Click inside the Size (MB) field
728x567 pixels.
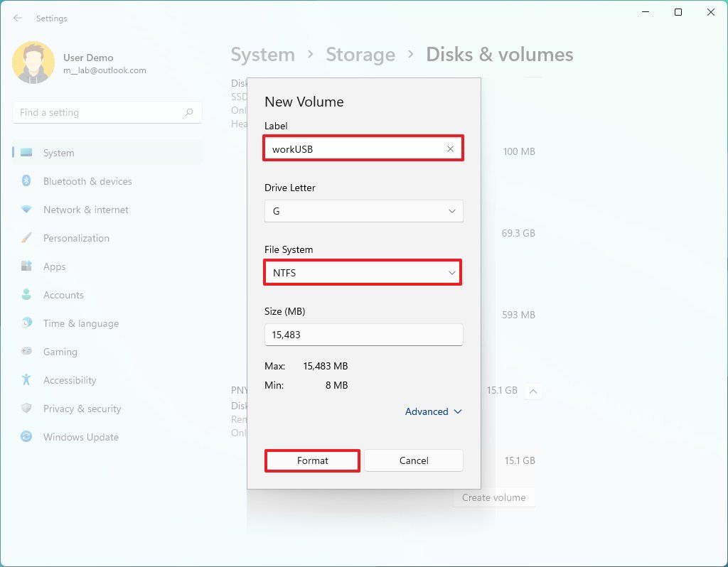click(x=363, y=334)
